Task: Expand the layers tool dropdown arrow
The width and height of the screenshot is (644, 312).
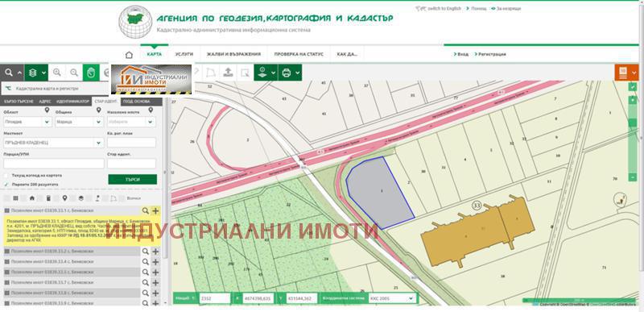Action: coord(44,73)
